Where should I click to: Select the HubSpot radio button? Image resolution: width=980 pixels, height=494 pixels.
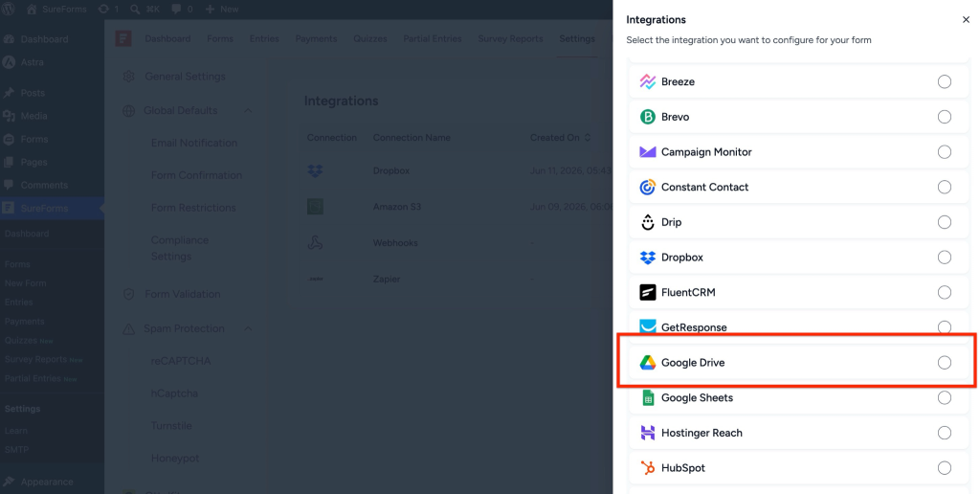pyautogui.click(x=945, y=468)
